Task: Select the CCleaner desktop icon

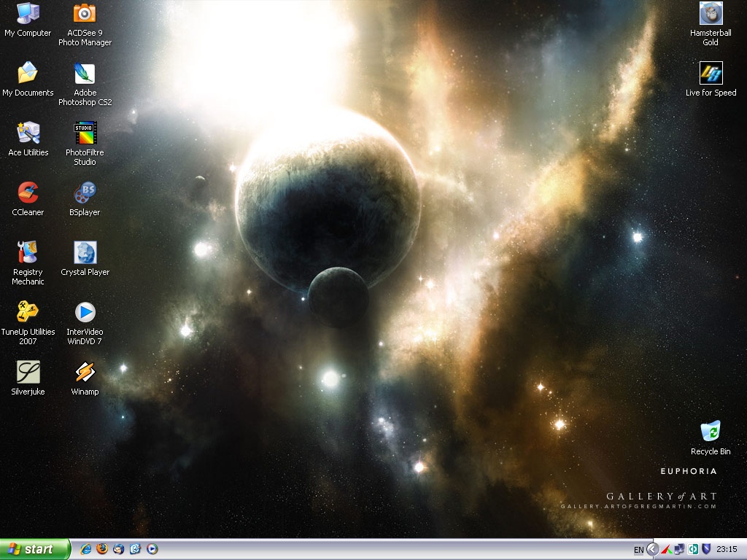Action: coord(28,192)
